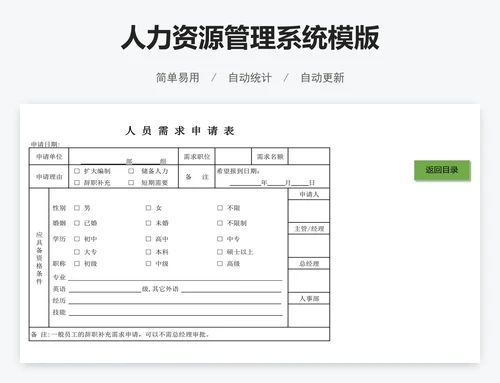Select the 不限制 marital checkbox
The height and width of the screenshot is (383, 500).
[220, 223]
